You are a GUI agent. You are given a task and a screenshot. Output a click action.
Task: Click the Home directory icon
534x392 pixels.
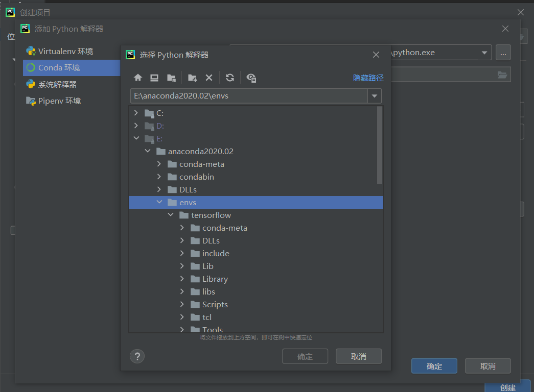click(138, 78)
